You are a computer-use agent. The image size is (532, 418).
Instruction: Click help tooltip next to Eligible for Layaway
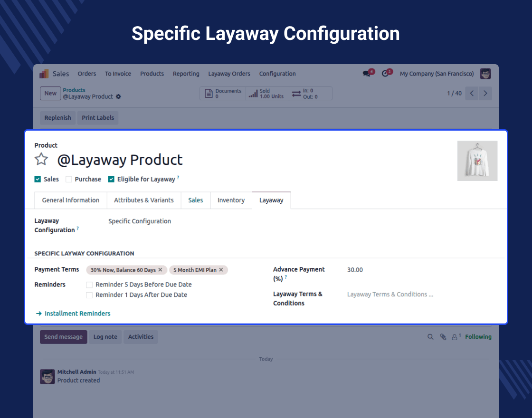point(178,177)
